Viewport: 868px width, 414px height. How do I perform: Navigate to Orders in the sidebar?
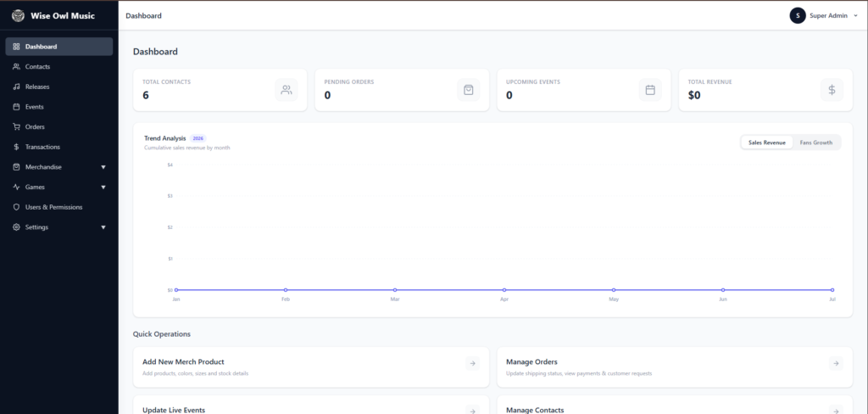(x=59, y=126)
